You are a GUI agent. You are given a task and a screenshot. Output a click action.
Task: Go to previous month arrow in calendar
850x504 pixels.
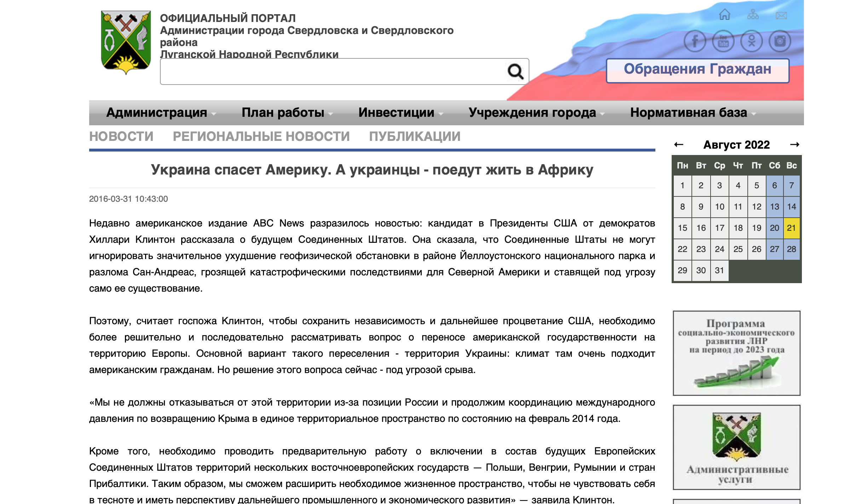tap(678, 144)
